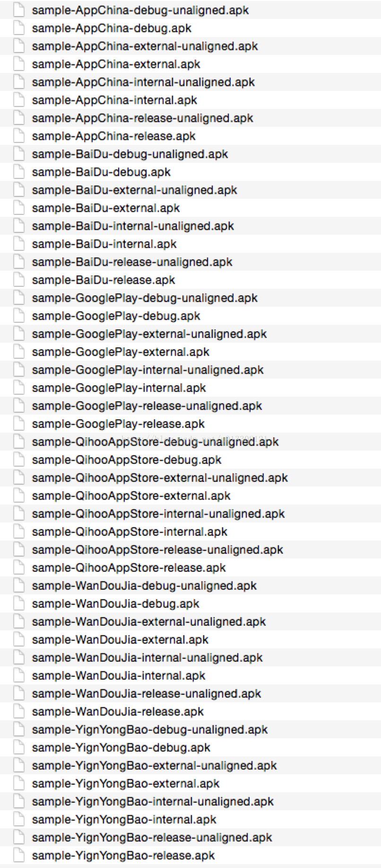Select file name sample-GooglePlay-external-unaligned.apk
This screenshot has height=868, width=381.
click(149, 334)
